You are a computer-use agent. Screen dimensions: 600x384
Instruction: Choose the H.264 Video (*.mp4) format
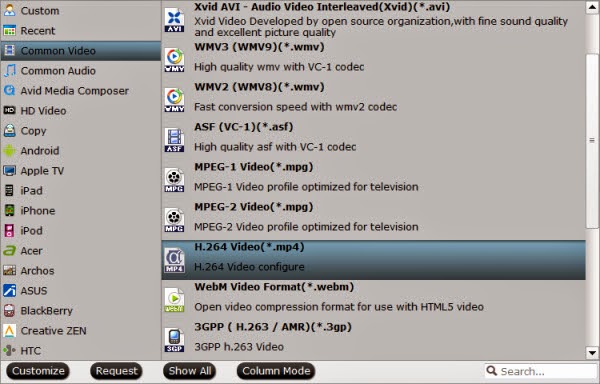(373, 260)
